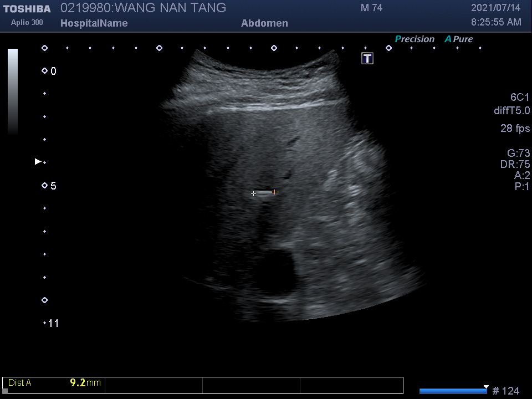Toggle the APure imaging indicator
This screenshot has width=532, height=399.
pyautogui.click(x=459, y=39)
